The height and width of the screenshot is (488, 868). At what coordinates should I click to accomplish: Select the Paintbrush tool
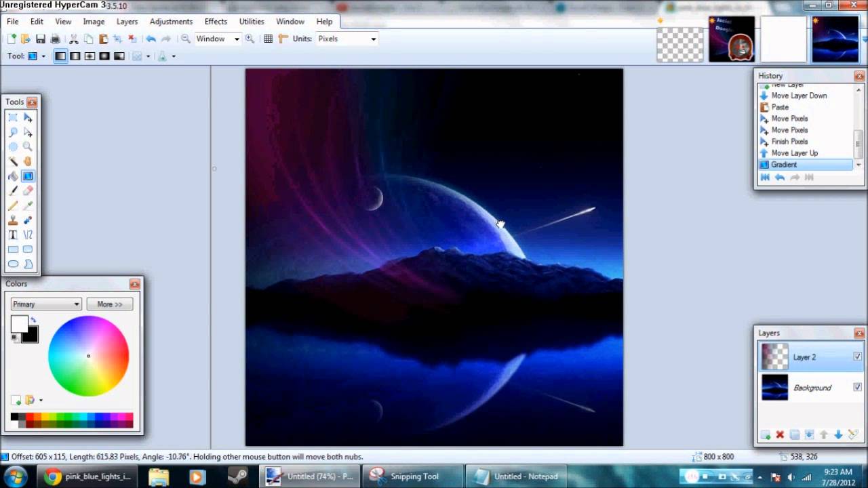click(x=13, y=190)
